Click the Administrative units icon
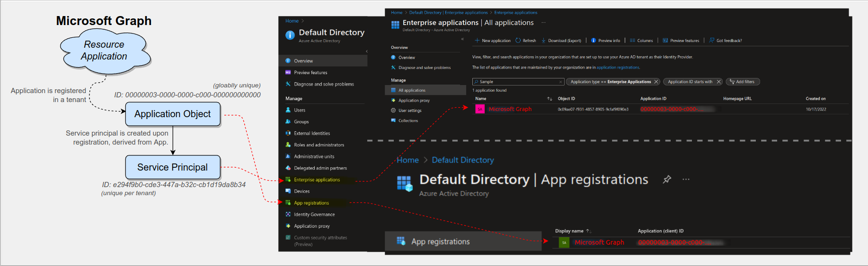868x266 pixels. click(288, 156)
